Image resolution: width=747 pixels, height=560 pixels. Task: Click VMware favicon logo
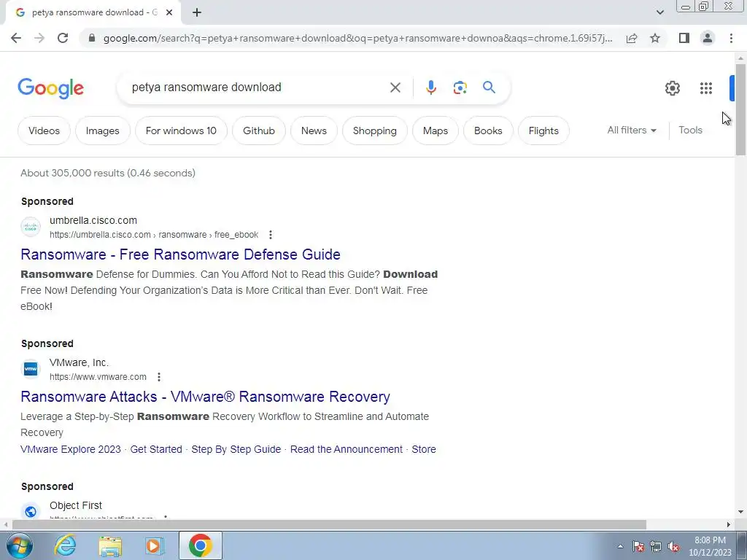[x=31, y=369]
